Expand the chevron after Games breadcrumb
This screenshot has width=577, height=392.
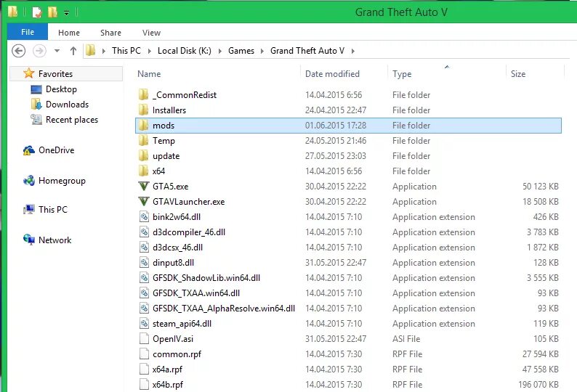(262, 51)
